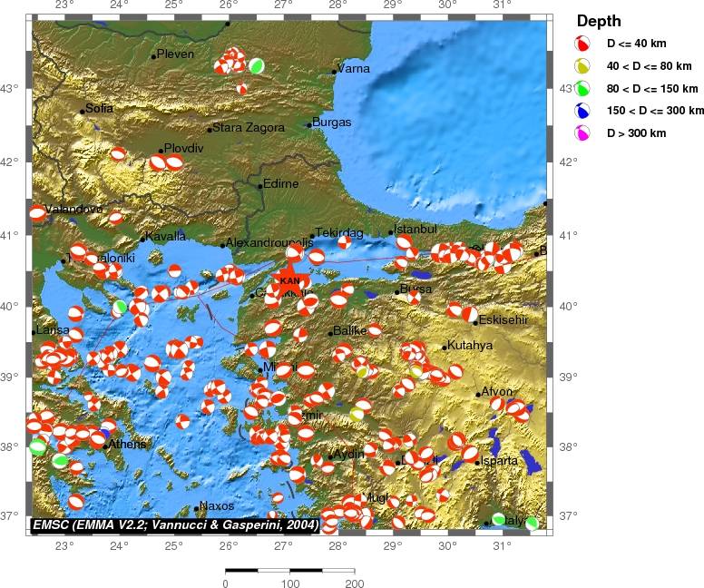The height and width of the screenshot is (588, 704).
Task: Click the green 80 < D <= 150 km legend symbol
Action: tap(583, 88)
